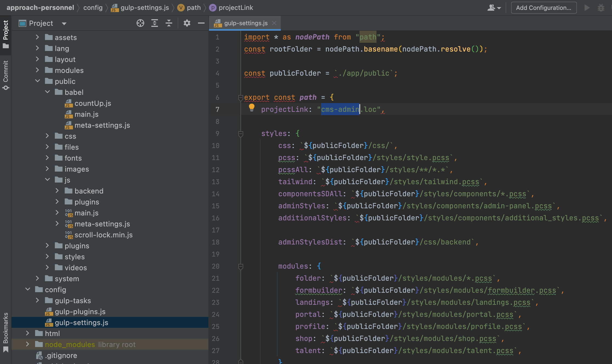612x364 pixels.
Task: Collapse the js folder
Action: point(47,180)
